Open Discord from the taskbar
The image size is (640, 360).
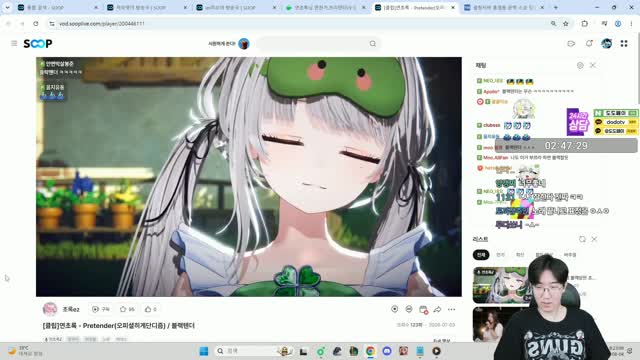387,351
